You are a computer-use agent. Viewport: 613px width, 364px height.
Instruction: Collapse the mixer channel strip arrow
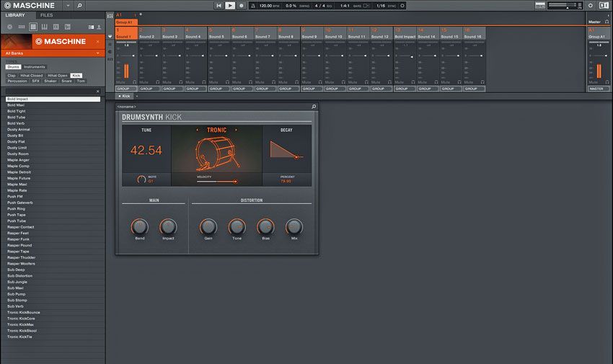coord(110,36)
